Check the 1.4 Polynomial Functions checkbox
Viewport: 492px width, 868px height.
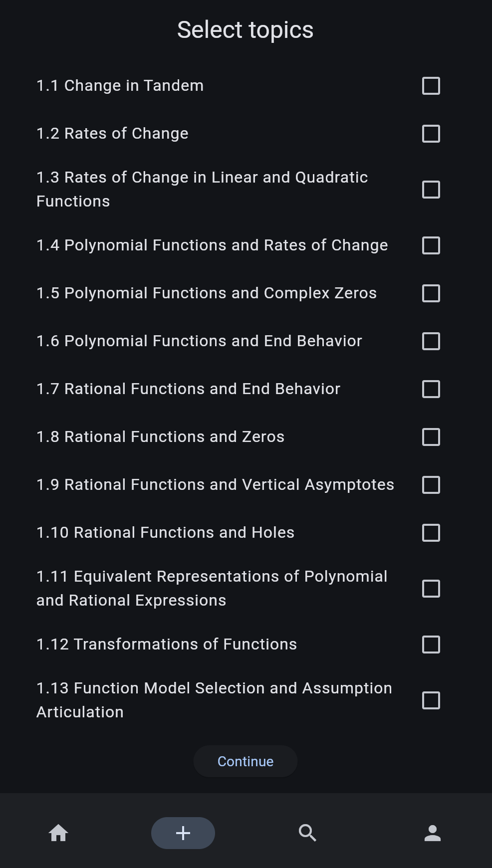(431, 245)
